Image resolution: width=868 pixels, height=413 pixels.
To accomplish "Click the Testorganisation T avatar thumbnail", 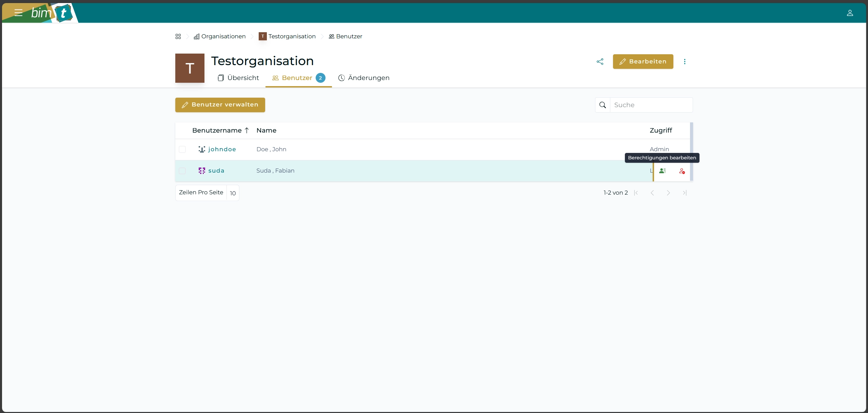I will coord(190,68).
